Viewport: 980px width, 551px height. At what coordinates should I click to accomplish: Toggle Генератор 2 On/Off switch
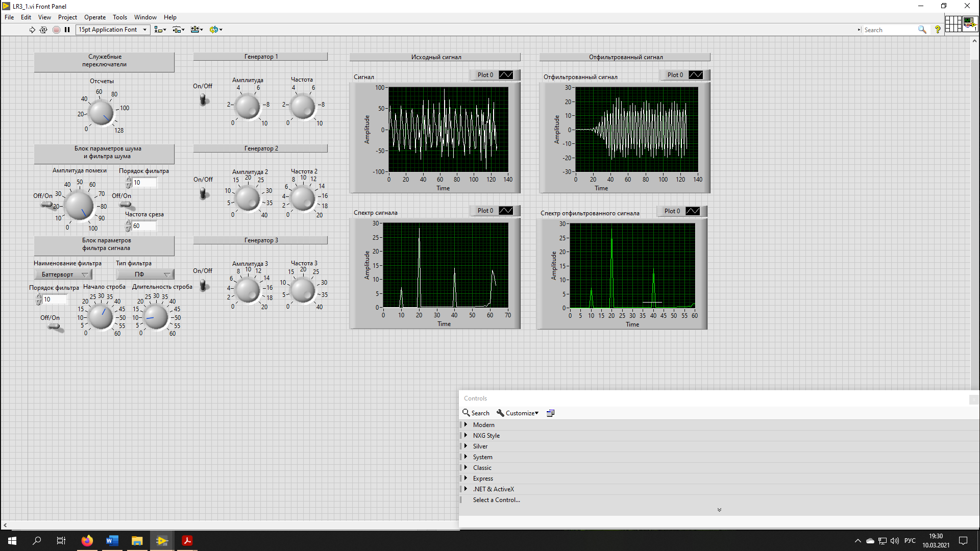click(203, 193)
